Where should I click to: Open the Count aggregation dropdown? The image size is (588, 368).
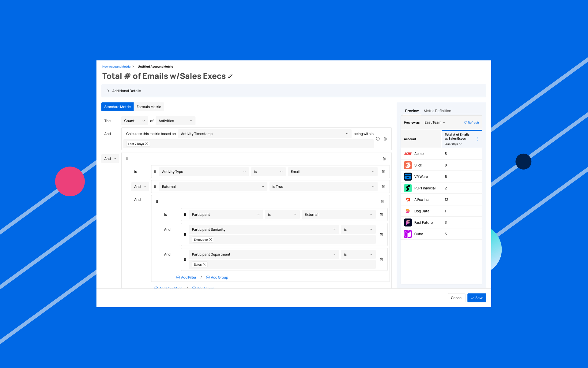[x=134, y=121]
